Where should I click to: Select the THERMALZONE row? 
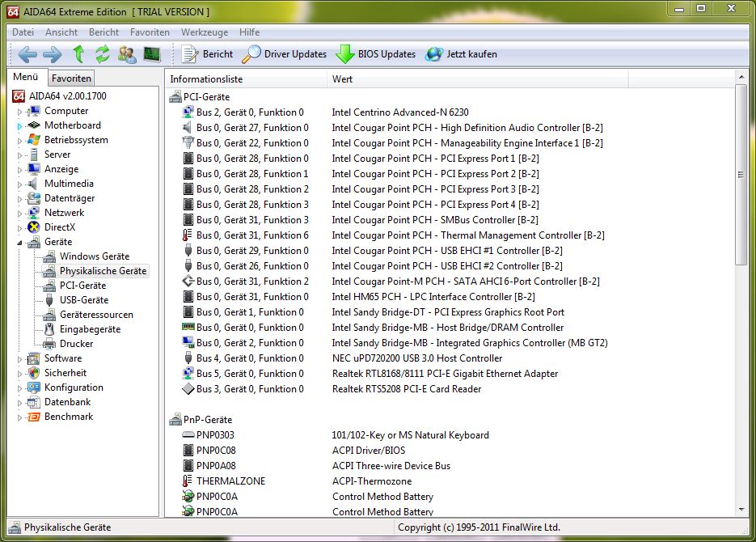(230, 481)
